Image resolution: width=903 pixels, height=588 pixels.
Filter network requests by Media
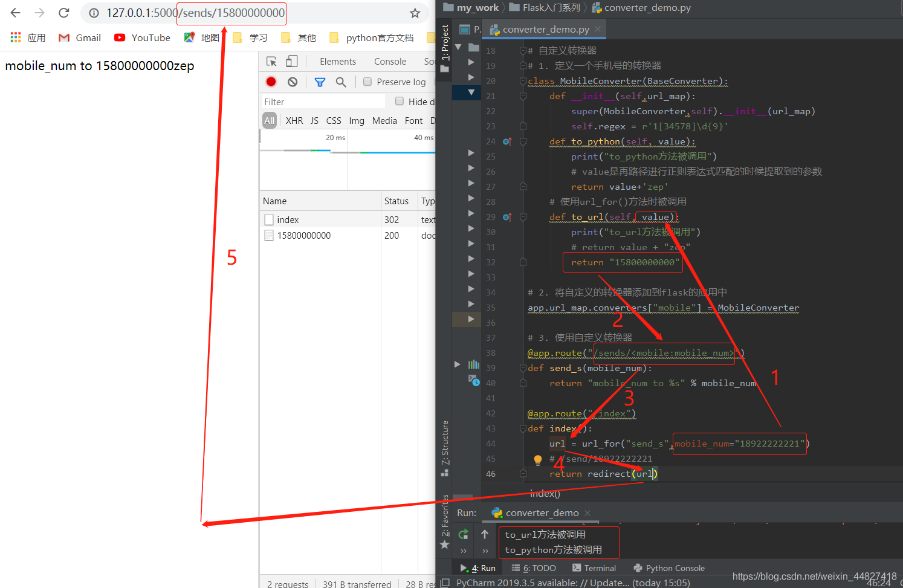click(x=384, y=120)
